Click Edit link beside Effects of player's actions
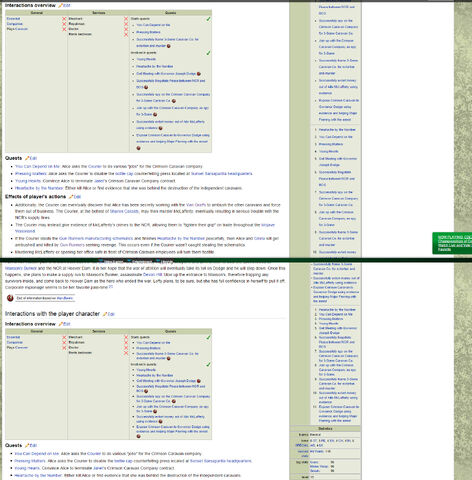This screenshot has width=472, height=480. [77, 197]
